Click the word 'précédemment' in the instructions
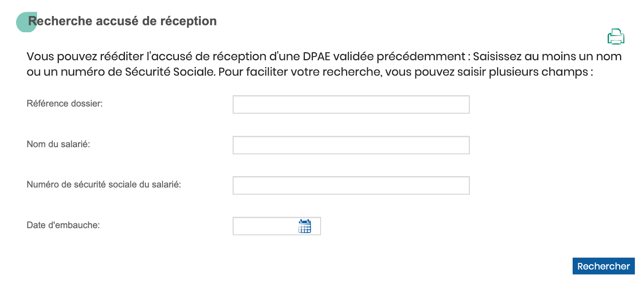The width and height of the screenshot is (644, 293). [x=421, y=57]
